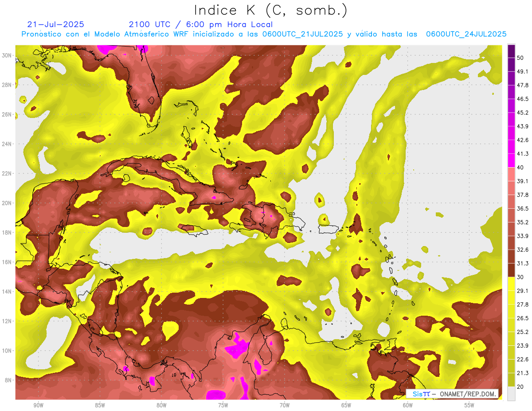
Task: Select the date text "21-Jul-2025"
Action: (x=55, y=24)
